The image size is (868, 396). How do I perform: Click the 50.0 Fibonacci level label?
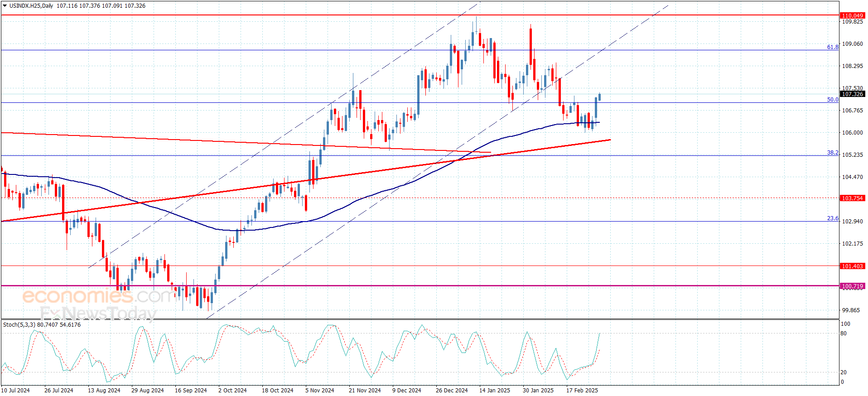click(x=833, y=99)
